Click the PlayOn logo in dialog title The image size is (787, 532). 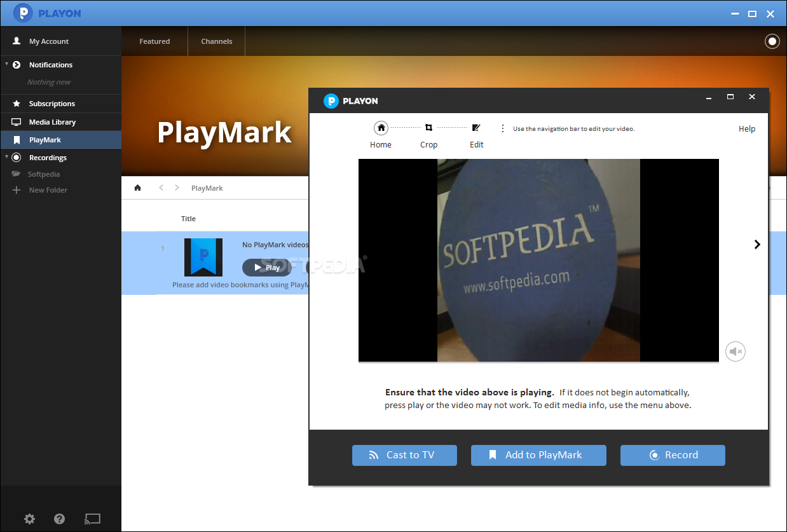coord(351,101)
